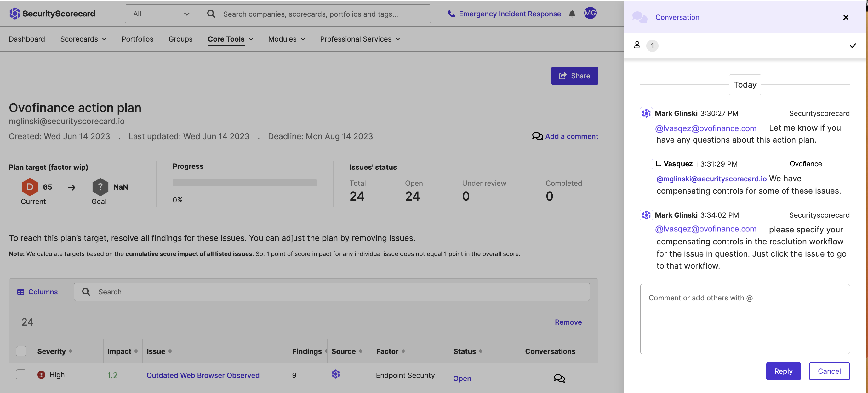Click the checkmark resolve icon
Viewport: 868px width, 393px height.
pyautogui.click(x=853, y=45)
